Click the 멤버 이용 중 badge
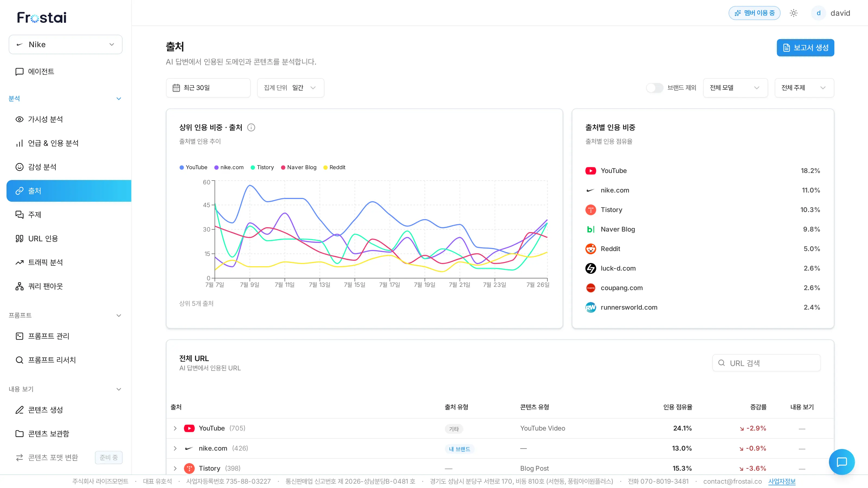The height and width of the screenshot is (488, 868). pyautogui.click(x=754, y=13)
